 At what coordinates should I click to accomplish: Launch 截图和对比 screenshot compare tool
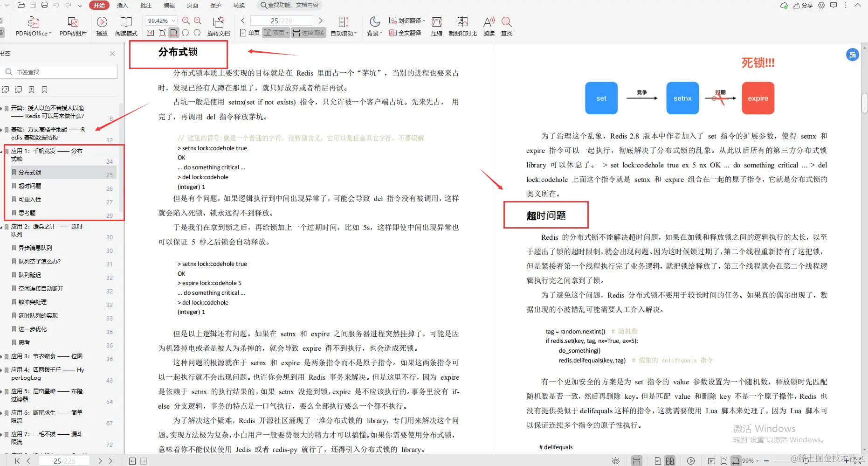tap(462, 26)
